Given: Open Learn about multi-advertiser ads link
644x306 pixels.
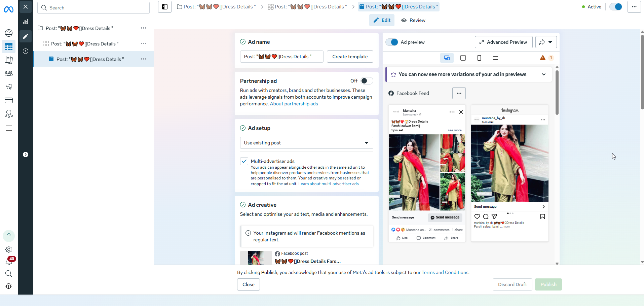Looking at the screenshot, I should click(329, 184).
